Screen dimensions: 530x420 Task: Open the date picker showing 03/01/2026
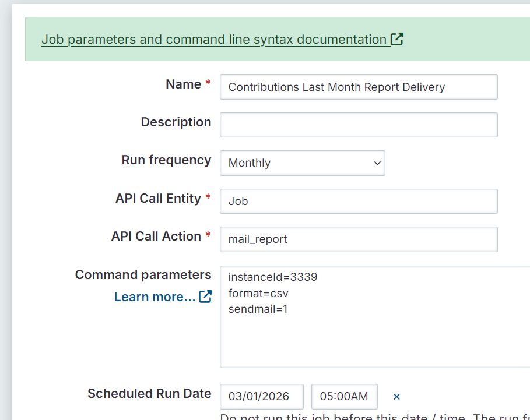[x=261, y=397]
